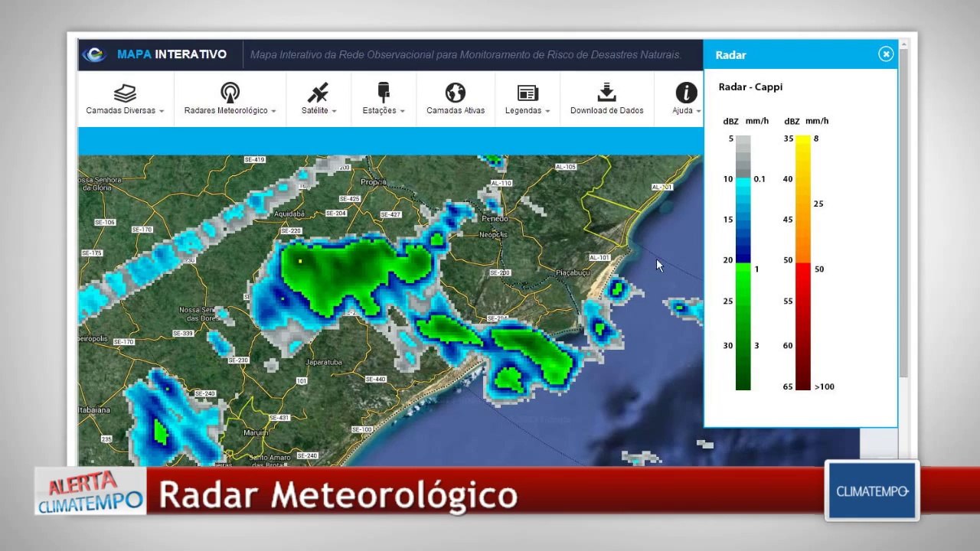Viewport: 980px width, 551px height.
Task: Select the Camadas Ativas menu label
Action: pos(456,110)
